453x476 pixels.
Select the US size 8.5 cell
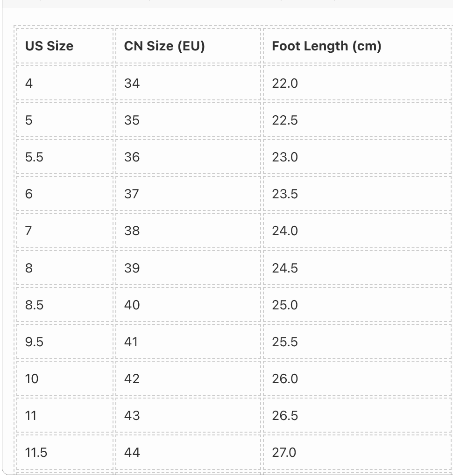click(x=65, y=304)
